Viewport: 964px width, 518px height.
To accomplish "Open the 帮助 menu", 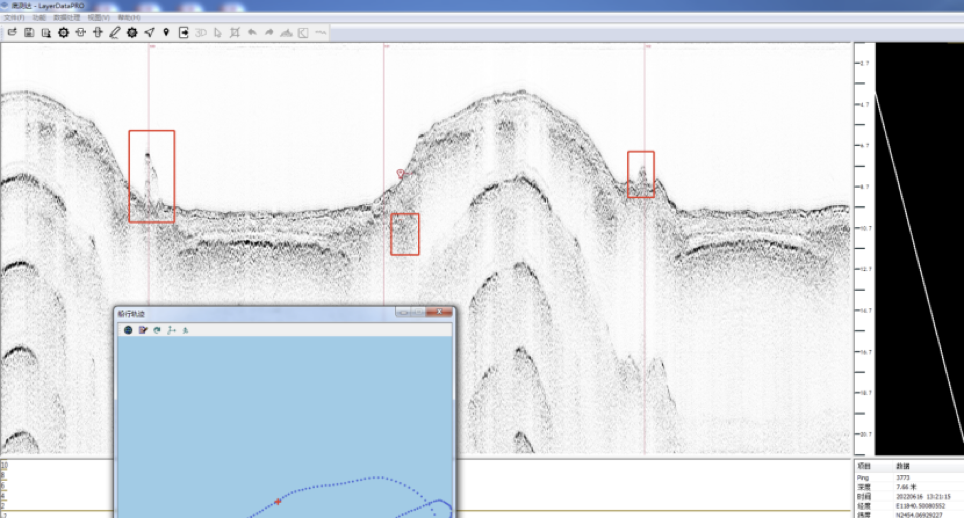I will click(129, 18).
